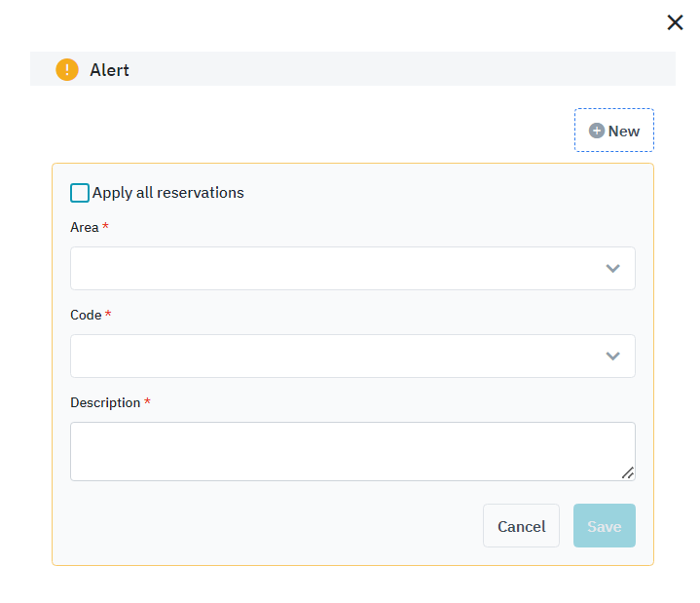Click the 'Apply all reservations' label text
Viewport: 700px width, 603px height.
point(168,193)
